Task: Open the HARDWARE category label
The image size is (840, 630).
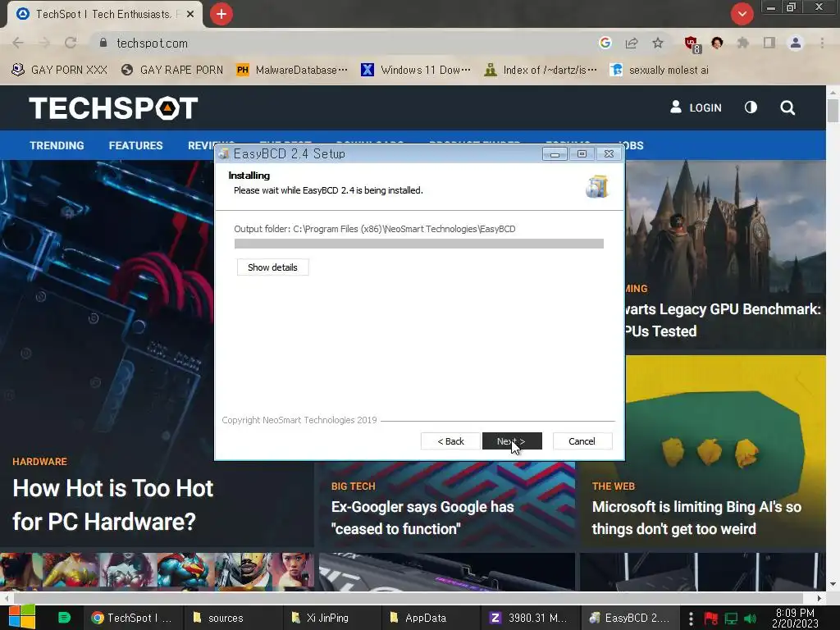Action: pos(39,462)
